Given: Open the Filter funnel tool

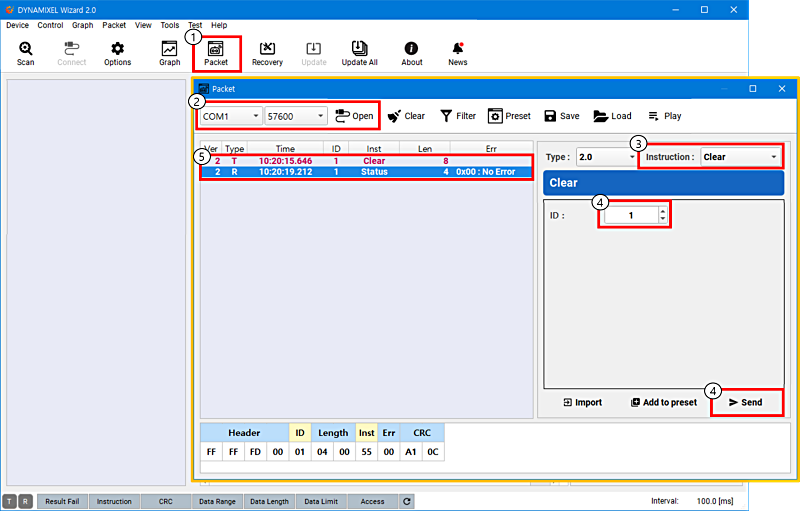Looking at the screenshot, I should coord(458,116).
